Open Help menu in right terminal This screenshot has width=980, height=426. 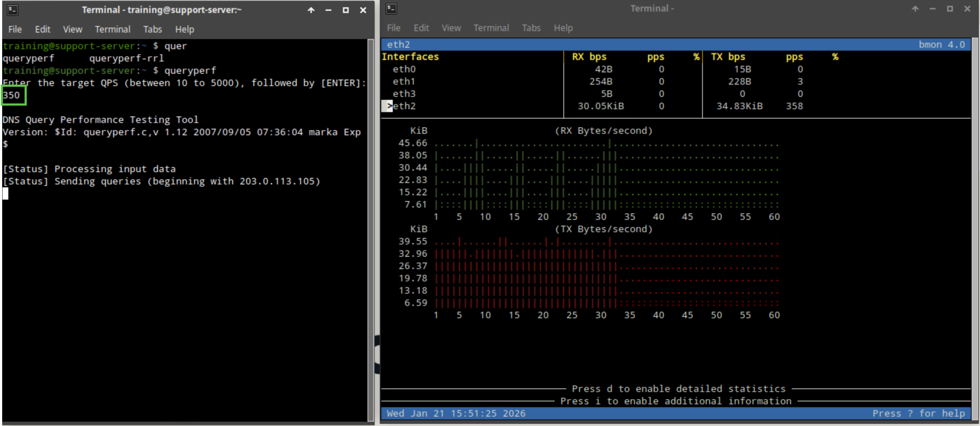point(563,28)
